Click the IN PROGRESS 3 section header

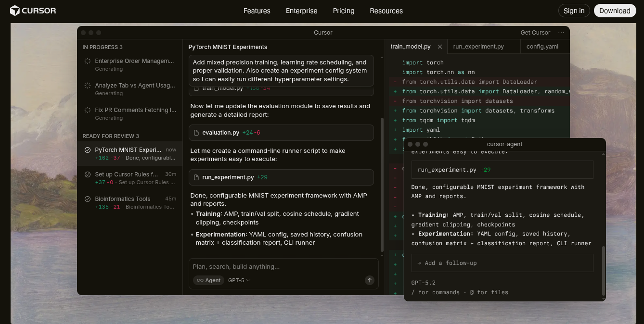103,47
